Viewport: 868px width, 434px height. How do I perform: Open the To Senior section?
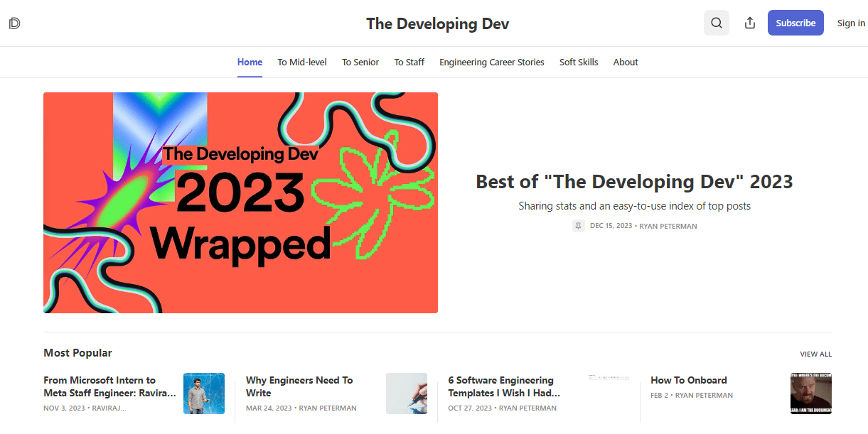360,62
